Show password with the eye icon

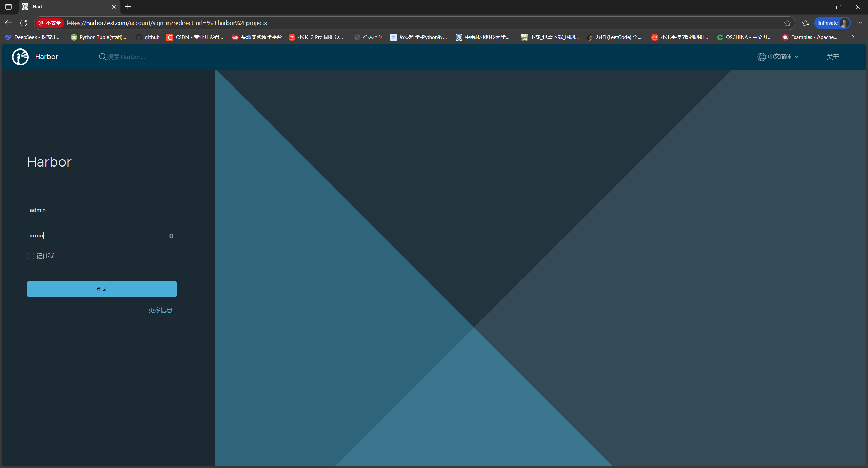tap(172, 236)
